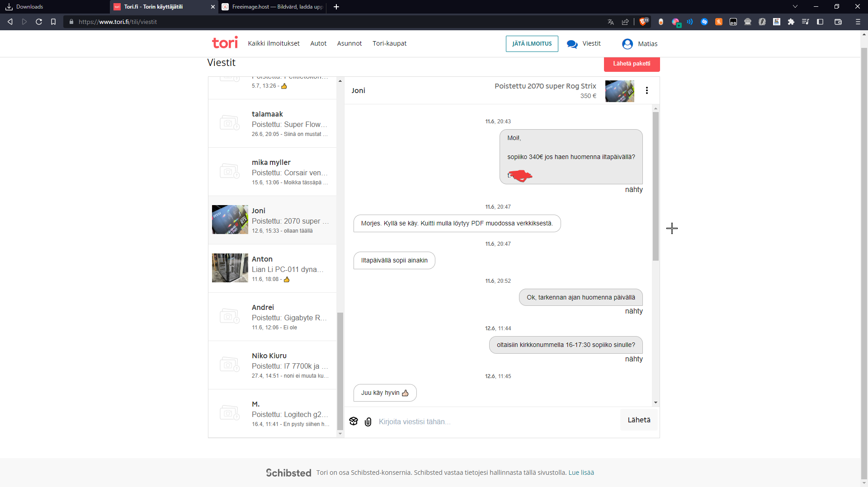This screenshot has width=868, height=487.
Task: Open the tab search dropdown chevron
Action: coord(795,7)
